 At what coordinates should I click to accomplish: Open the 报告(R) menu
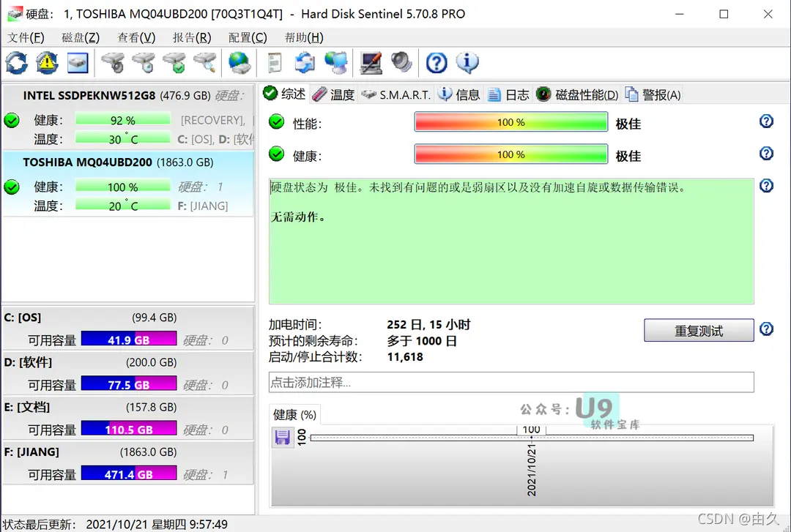[192, 38]
